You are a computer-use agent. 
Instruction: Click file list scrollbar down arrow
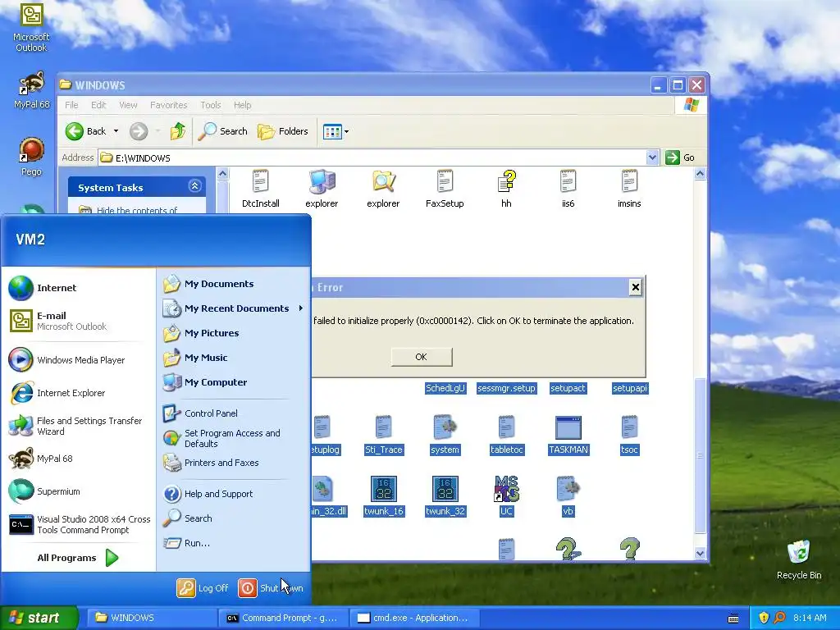tap(700, 554)
